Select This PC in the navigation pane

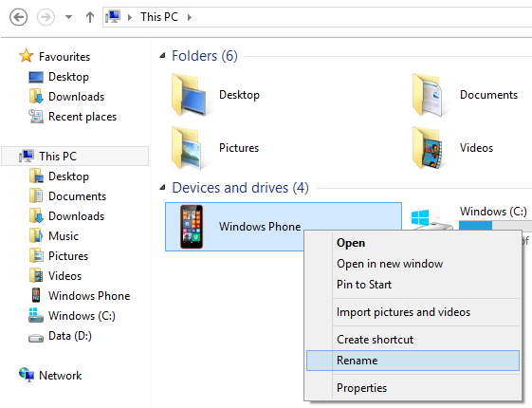coord(75,157)
